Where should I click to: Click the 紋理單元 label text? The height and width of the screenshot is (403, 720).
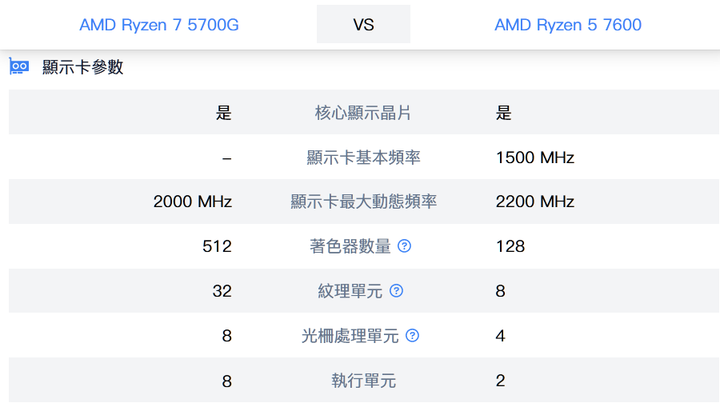(x=350, y=291)
